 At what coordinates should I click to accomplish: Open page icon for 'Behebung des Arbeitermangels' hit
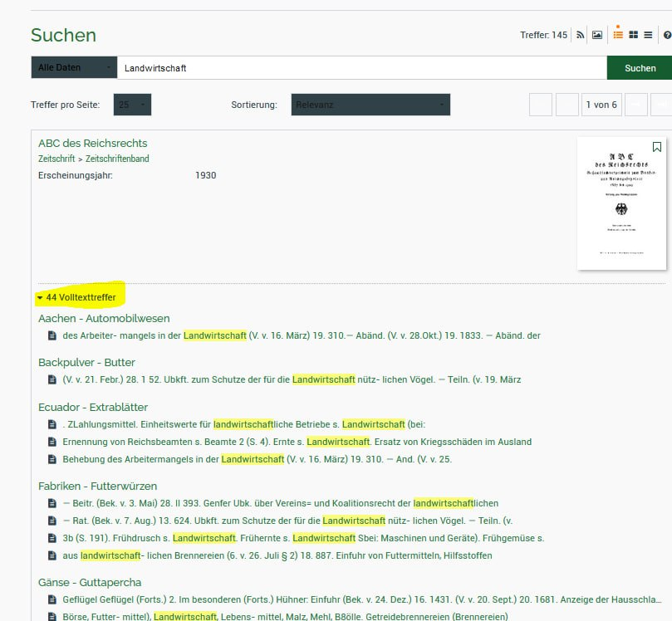(52, 459)
